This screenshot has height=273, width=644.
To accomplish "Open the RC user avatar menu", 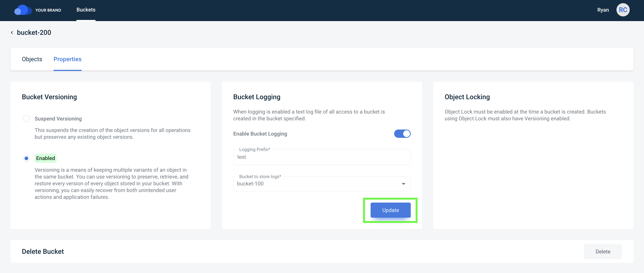I will click(x=623, y=10).
